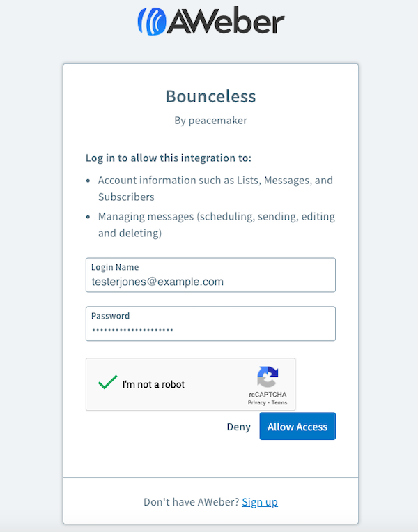Open the reCAPTCHA Privacy link
The width and height of the screenshot is (418, 532).
tap(256, 403)
